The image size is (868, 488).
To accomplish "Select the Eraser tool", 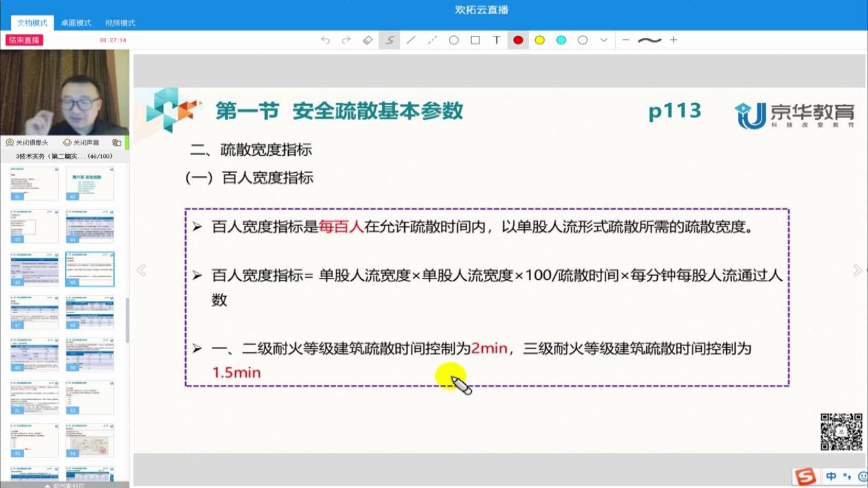I will tap(368, 40).
